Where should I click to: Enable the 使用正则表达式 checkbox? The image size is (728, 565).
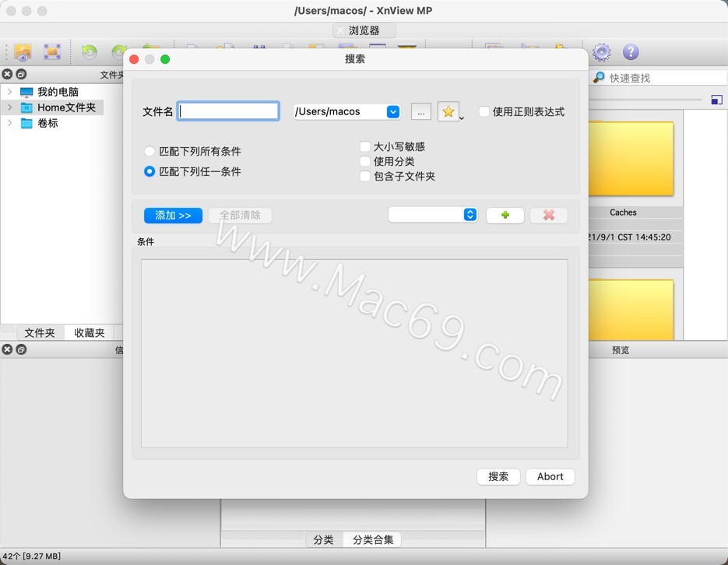483,111
